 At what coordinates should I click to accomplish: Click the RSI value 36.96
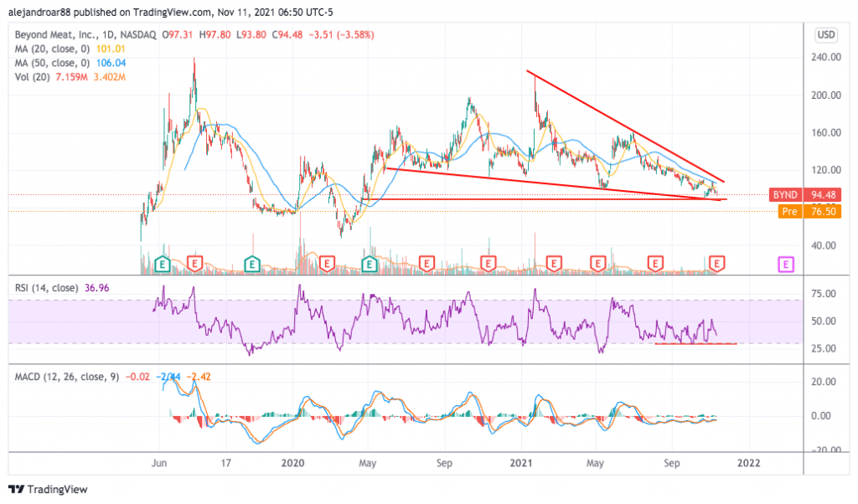[x=97, y=287]
